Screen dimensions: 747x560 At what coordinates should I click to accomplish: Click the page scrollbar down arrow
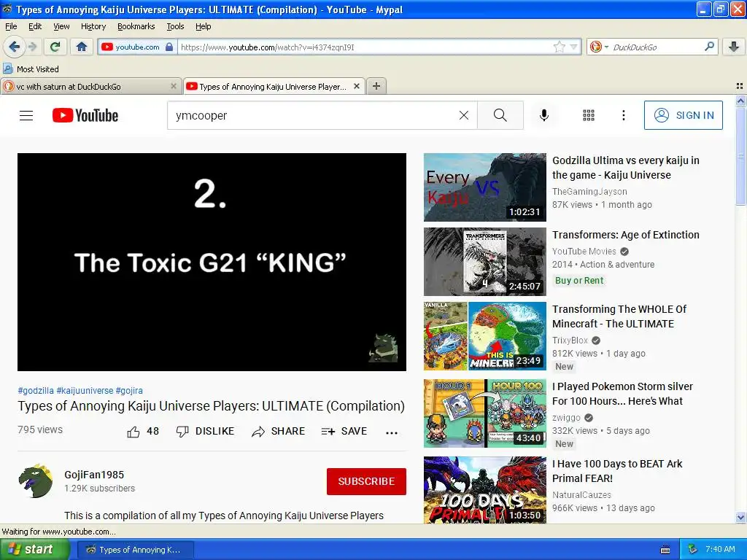pos(740,517)
